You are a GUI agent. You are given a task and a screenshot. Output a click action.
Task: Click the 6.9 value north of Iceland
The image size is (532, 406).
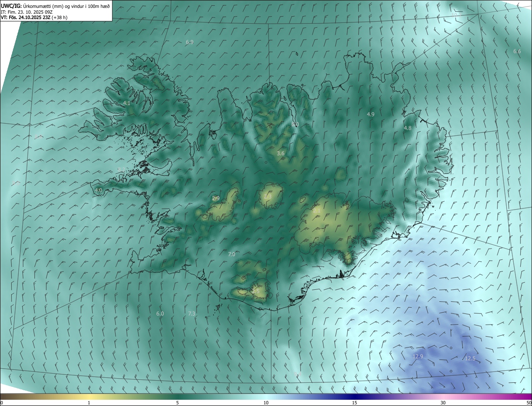click(x=190, y=42)
